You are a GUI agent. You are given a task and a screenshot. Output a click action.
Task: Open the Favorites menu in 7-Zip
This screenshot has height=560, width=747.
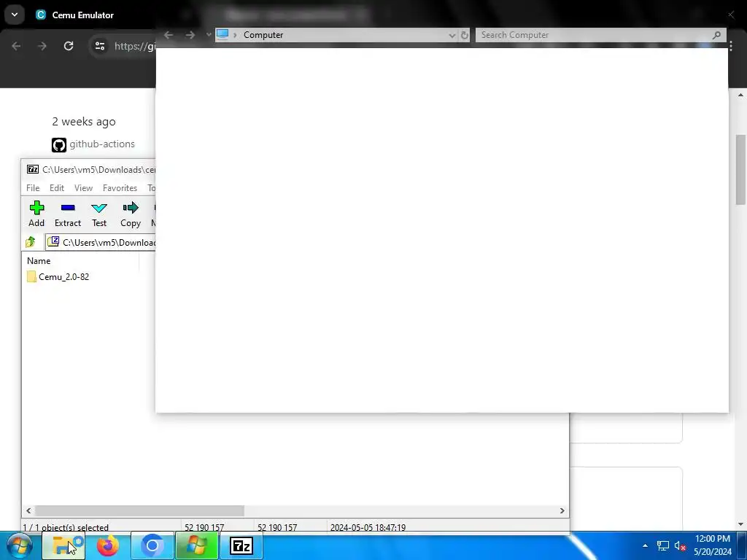[120, 188]
